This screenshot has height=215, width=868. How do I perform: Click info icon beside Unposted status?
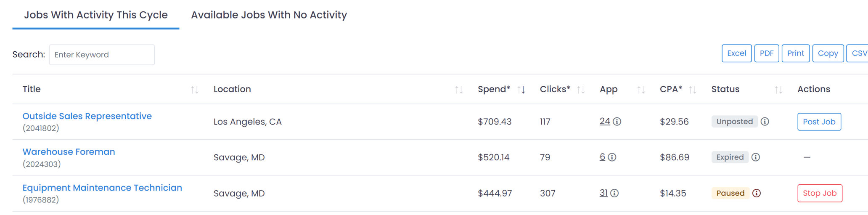[765, 122]
